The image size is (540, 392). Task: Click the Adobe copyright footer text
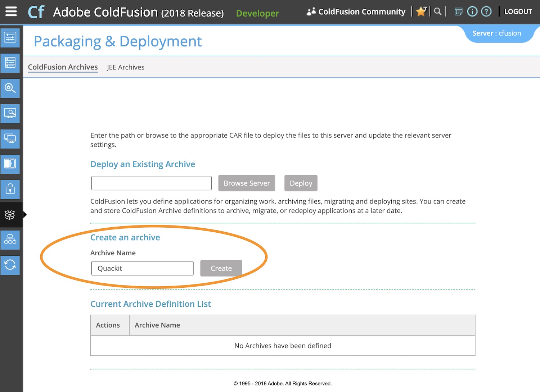click(x=283, y=383)
